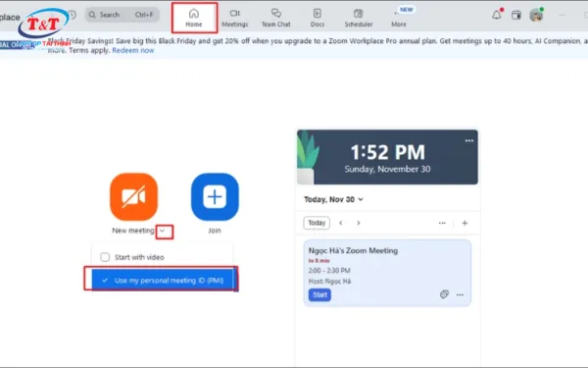Click the 2:00 - 2:30 PM time text
This screenshot has width=588, height=368.
pos(329,271)
